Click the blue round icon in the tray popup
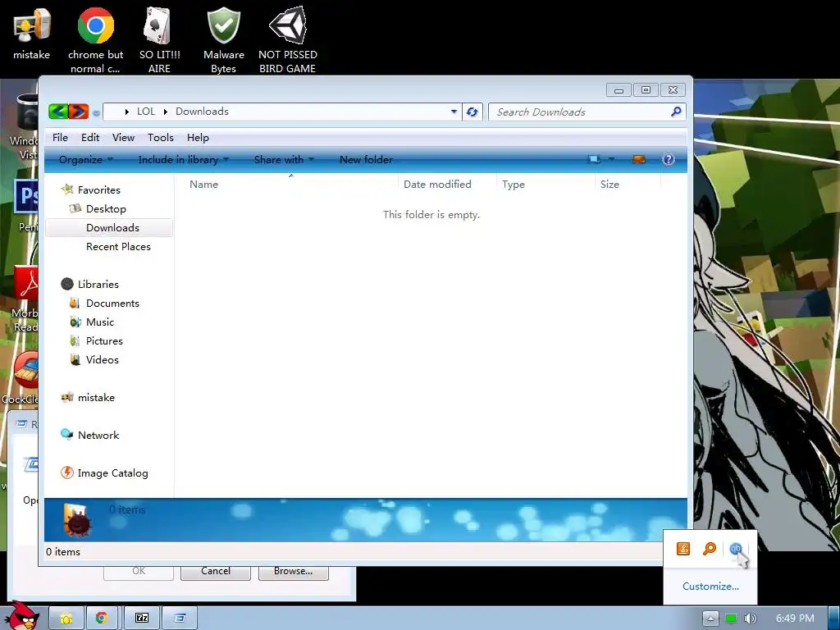 tap(736, 549)
